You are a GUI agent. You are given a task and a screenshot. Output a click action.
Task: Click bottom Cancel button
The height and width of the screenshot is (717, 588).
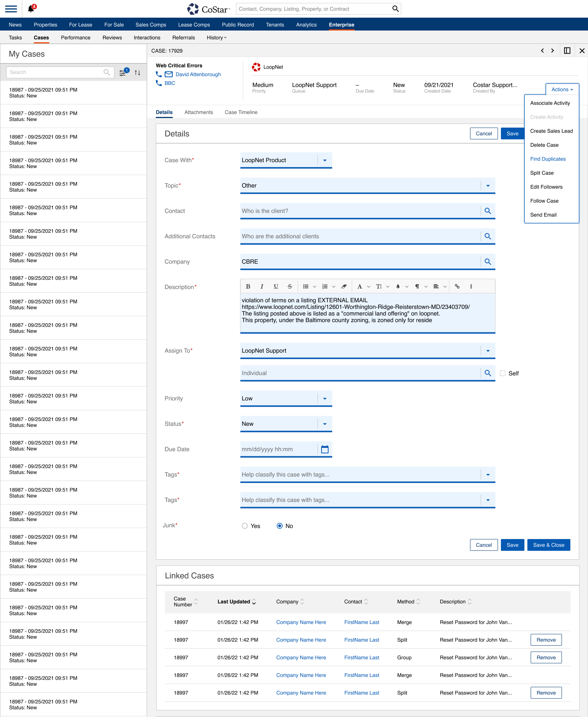[x=484, y=545]
